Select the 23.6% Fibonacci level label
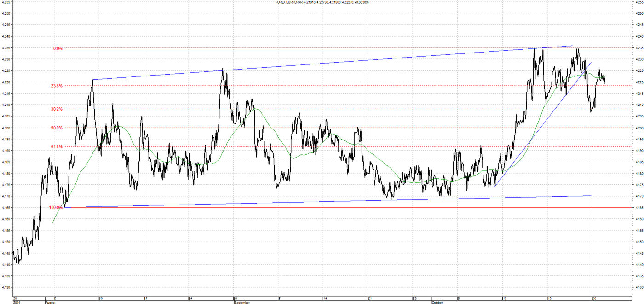Viewport: 644px width, 304px height. pyautogui.click(x=57, y=86)
